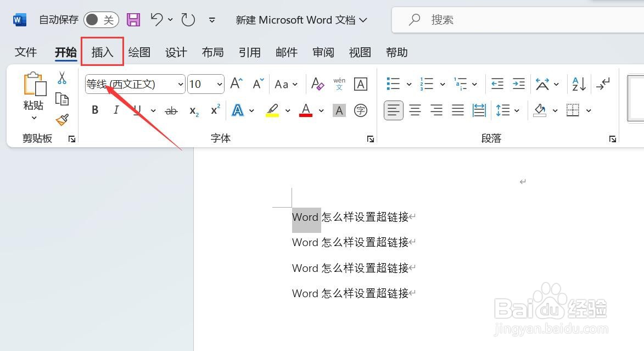644x351 pixels.
Task: Toggle the 自动保存 AutoSave switch
Action: [100, 19]
